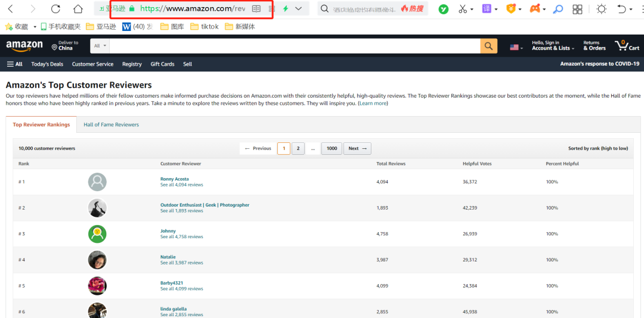Jump to page 1000
The image size is (644, 318).
coord(332,148)
